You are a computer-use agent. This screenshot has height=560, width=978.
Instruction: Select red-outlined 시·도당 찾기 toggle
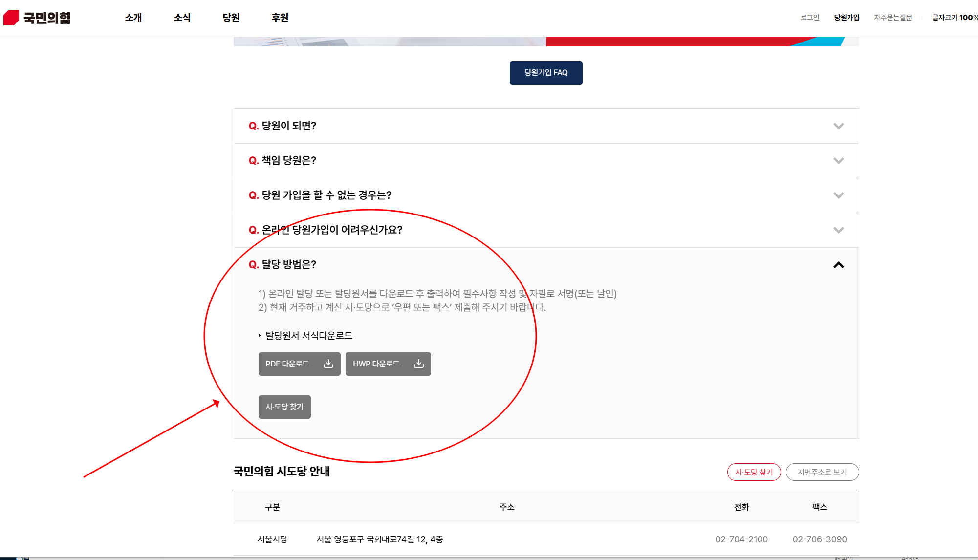point(754,472)
